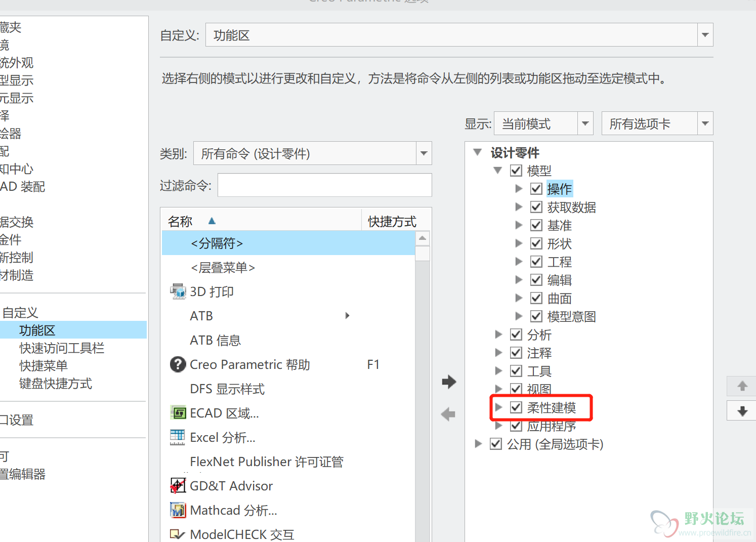Move selected item down with the arrow button
The width and height of the screenshot is (756, 542).
click(742, 410)
